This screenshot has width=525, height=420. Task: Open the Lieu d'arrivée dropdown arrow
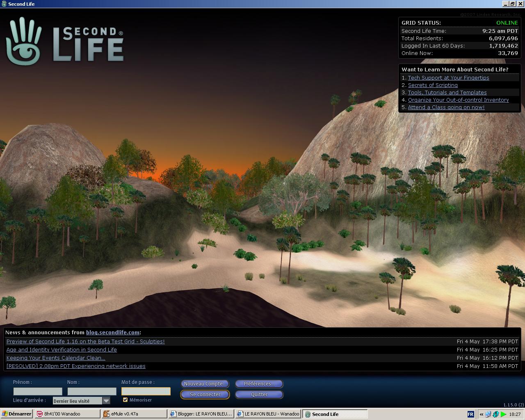(x=106, y=401)
